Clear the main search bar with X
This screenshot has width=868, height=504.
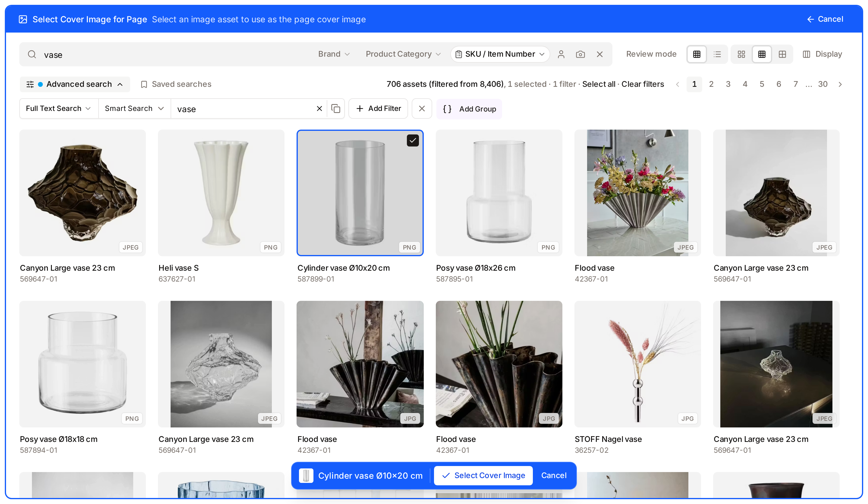coord(599,54)
